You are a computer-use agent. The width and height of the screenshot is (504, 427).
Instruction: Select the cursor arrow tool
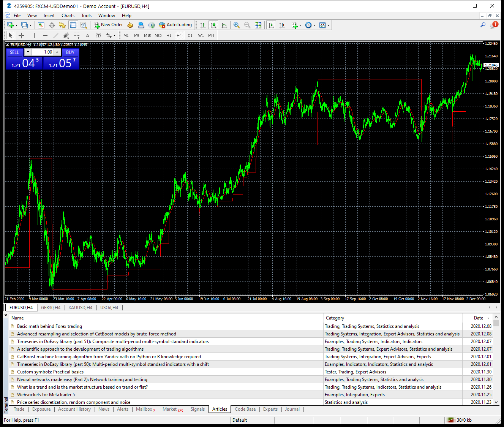tap(11, 35)
